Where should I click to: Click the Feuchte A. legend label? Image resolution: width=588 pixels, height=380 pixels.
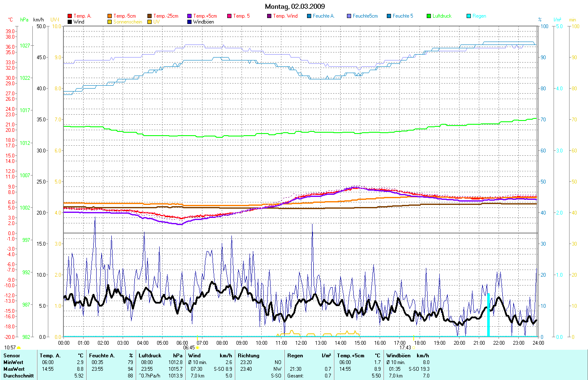[323, 16]
